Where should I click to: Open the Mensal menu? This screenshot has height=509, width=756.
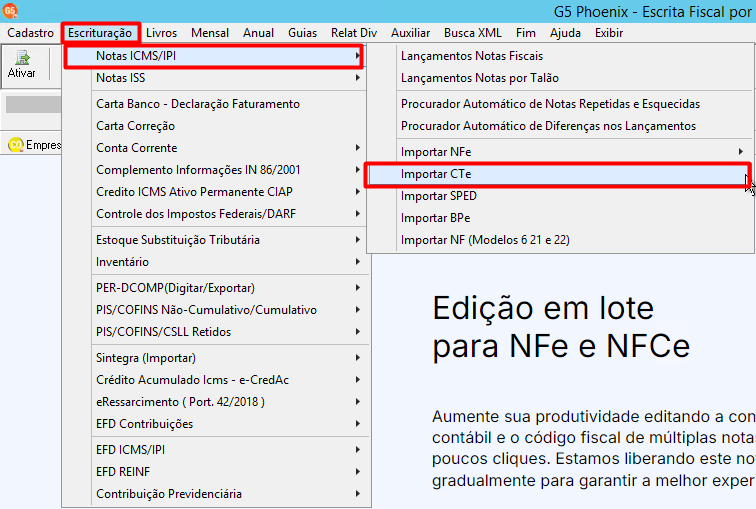click(x=210, y=33)
